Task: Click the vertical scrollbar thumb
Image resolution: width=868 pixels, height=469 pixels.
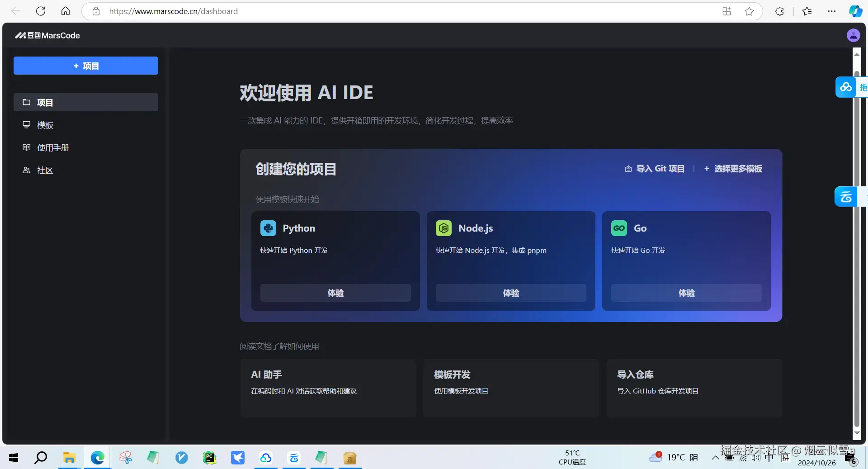Action: tap(857, 249)
